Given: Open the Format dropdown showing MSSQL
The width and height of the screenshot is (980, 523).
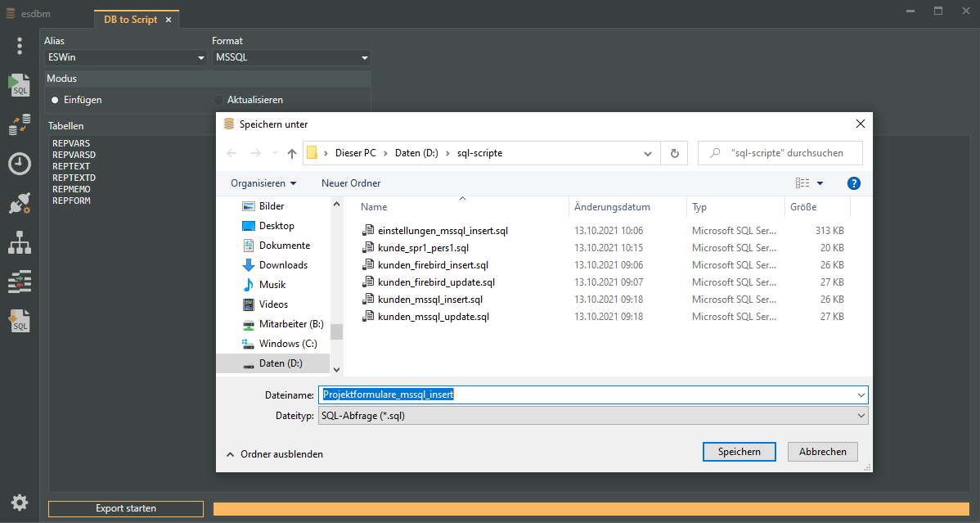Looking at the screenshot, I should (x=290, y=58).
